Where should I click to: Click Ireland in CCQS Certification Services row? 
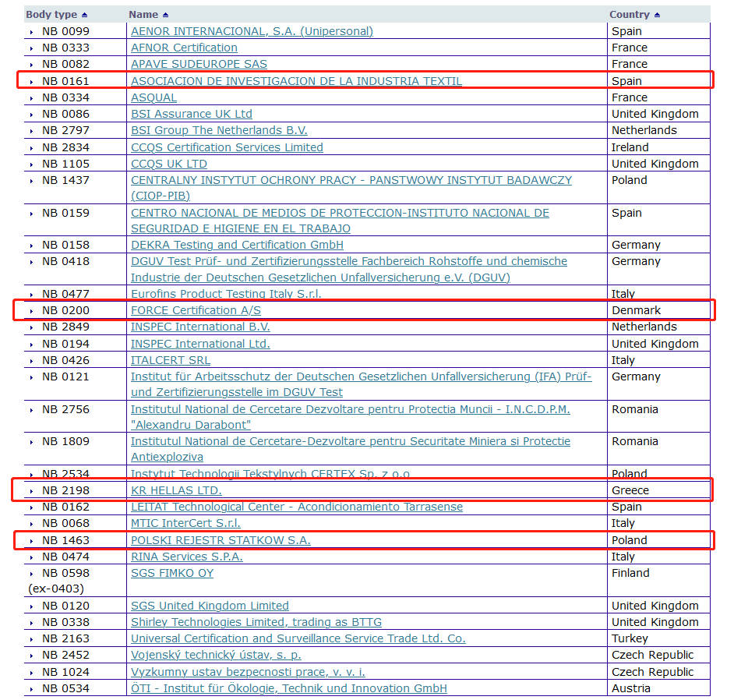coord(630,147)
